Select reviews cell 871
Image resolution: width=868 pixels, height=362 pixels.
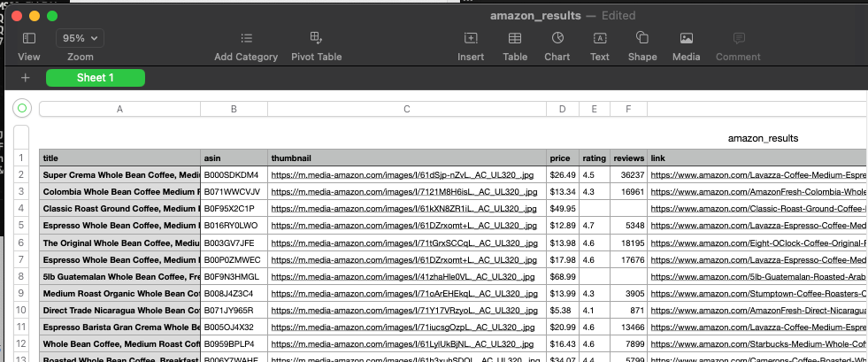point(629,310)
